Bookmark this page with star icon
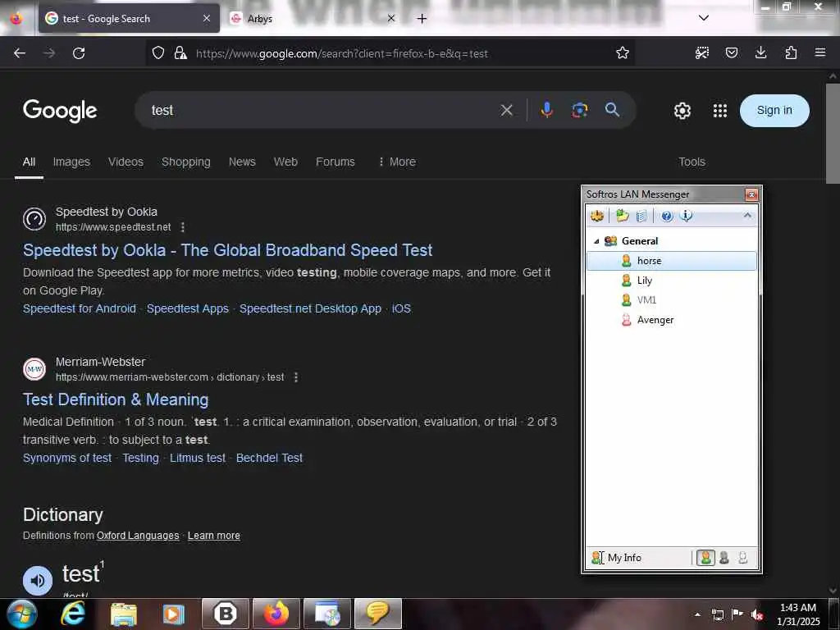Screen dimensions: 840x630 pos(622,53)
